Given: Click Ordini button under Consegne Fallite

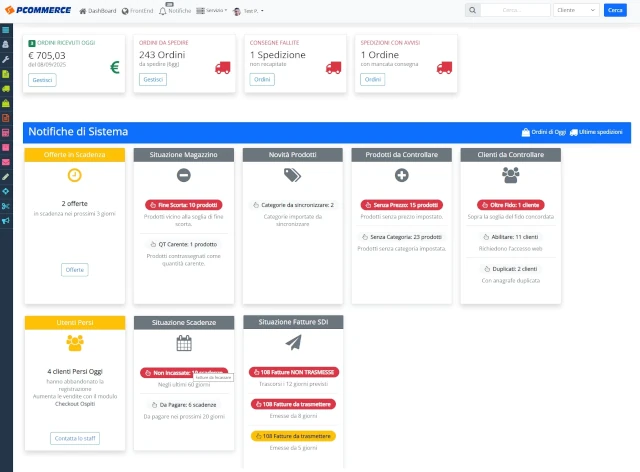Looking at the screenshot, I should pyautogui.click(x=262, y=80).
